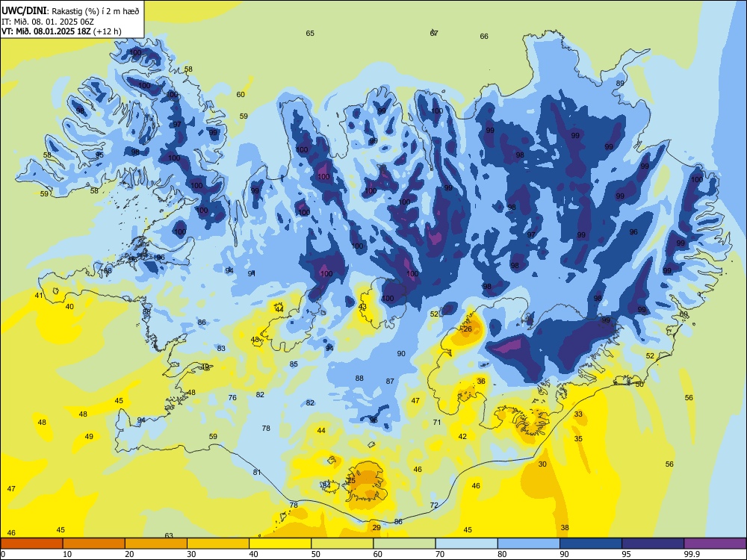Click the 'IT: Mið. 08. 01. 2025 06Z' line
The image size is (747, 560).
pyautogui.click(x=48, y=22)
